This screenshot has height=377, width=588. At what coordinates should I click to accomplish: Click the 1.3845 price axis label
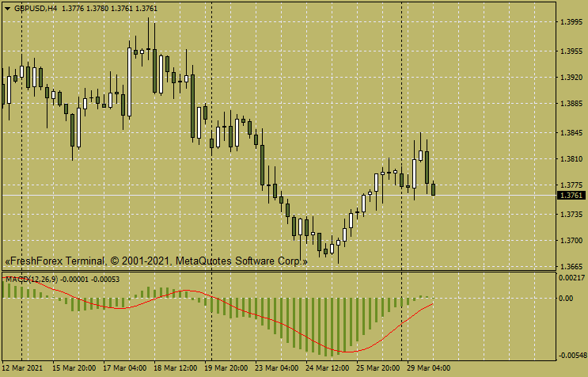571,133
